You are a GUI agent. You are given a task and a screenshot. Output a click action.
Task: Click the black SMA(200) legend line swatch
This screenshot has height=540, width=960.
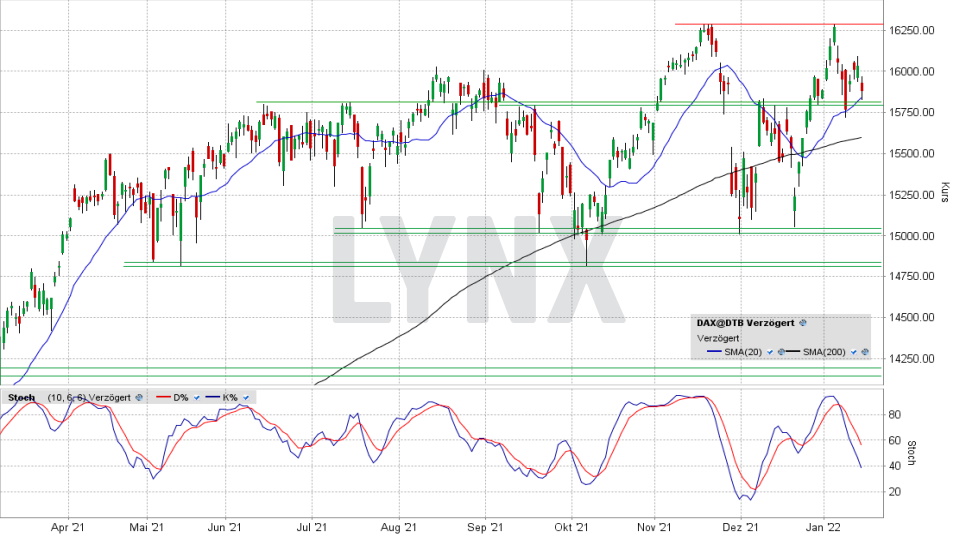click(793, 353)
